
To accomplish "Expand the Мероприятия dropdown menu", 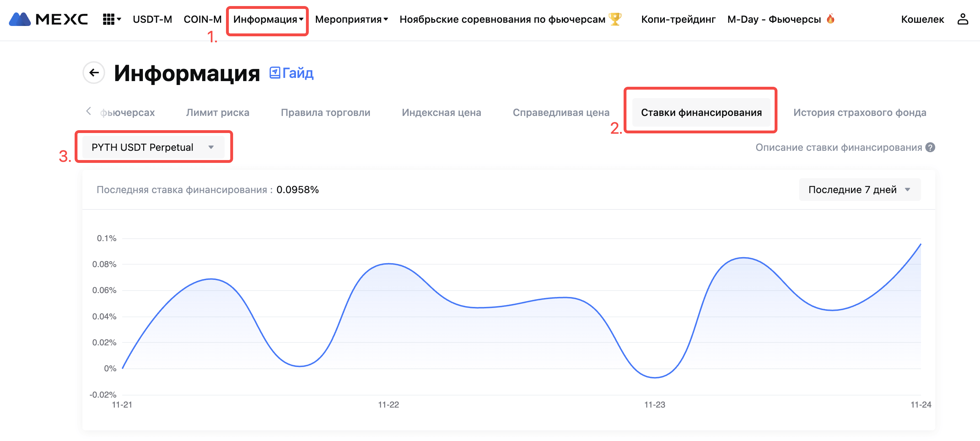I will (x=351, y=20).
